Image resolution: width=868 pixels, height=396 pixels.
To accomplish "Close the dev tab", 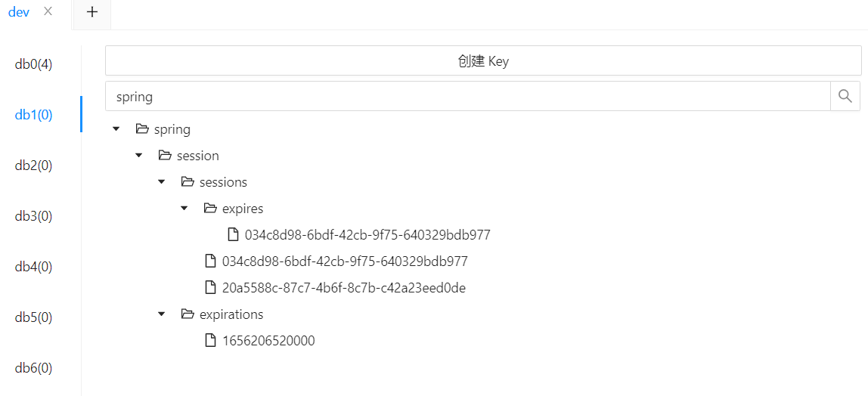I will (48, 12).
